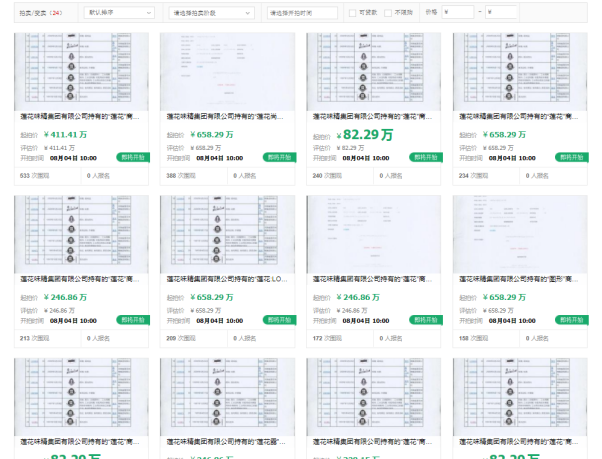Screen dimensions: 602x459
Task: Tick the 不限购 checkbox
Action: [x=388, y=13]
